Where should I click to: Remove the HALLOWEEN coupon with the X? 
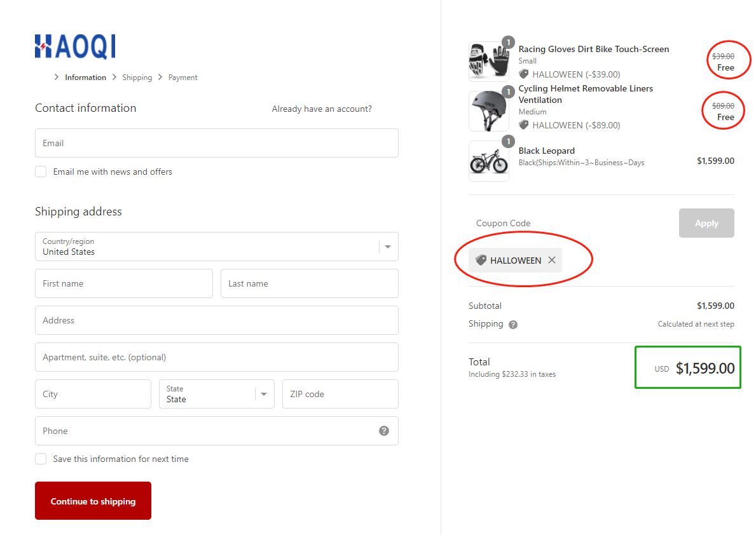(x=552, y=260)
